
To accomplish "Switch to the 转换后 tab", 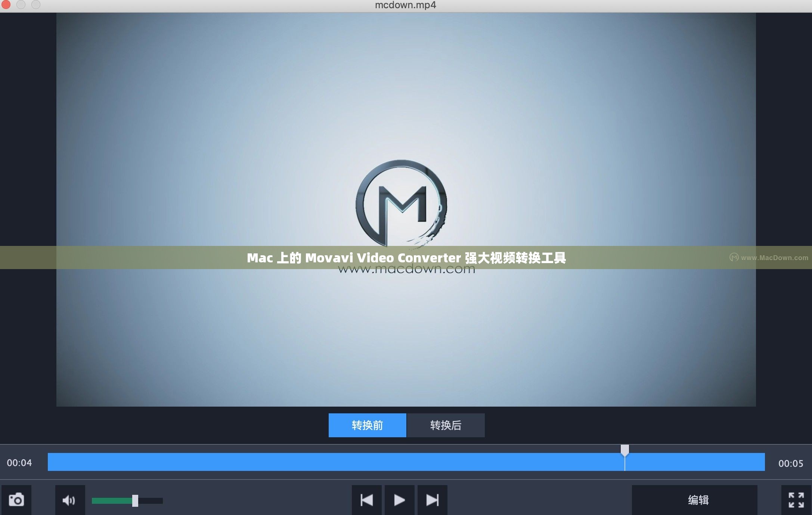I will pyautogui.click(x=446, y=425).
